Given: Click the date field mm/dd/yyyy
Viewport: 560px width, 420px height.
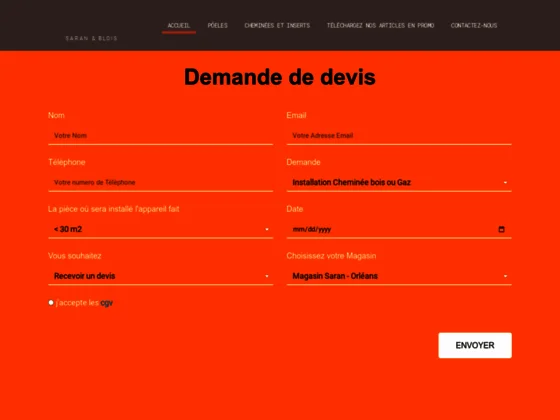Looking at the screenshot, I should click(x=399, y=229).
